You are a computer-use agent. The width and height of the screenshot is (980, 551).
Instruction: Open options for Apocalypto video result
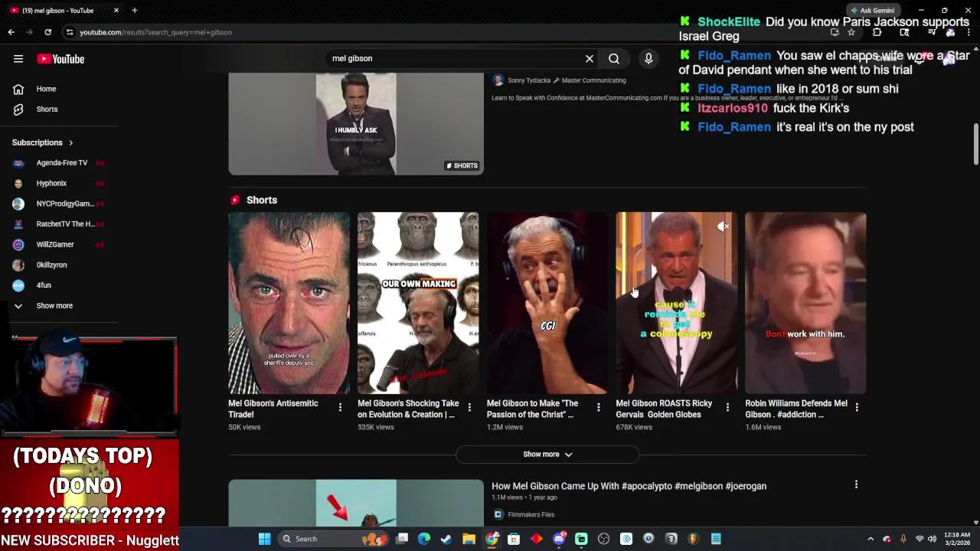(x=856, y=484)
